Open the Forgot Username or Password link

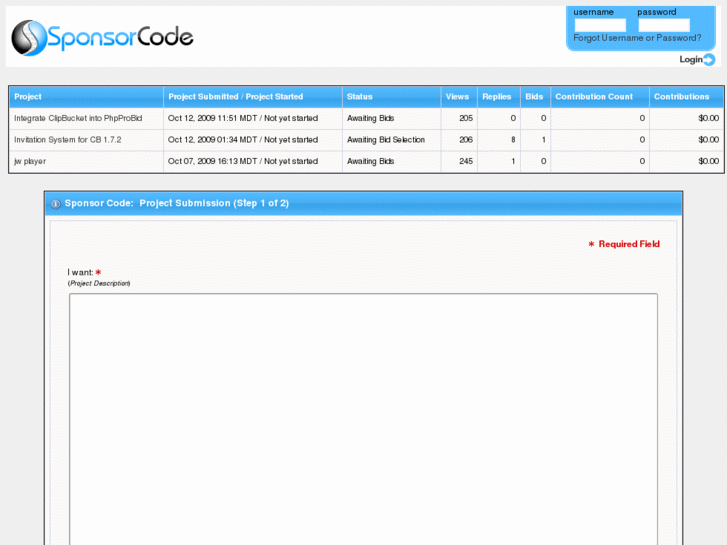point(637,38)
